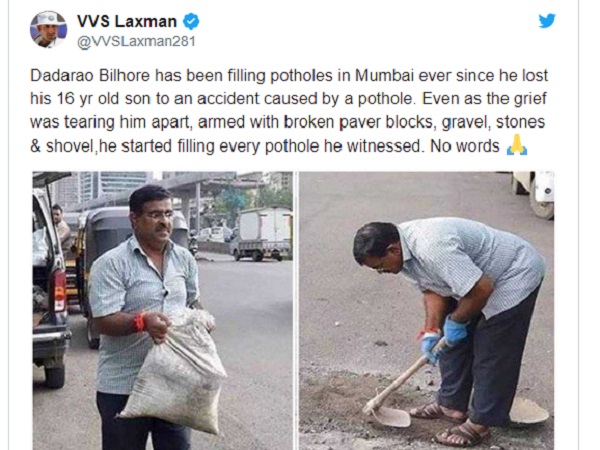Viewport: 600px width, 450px height.
Task: Click the shovel blade in right photo
Action: coord(390,417)
